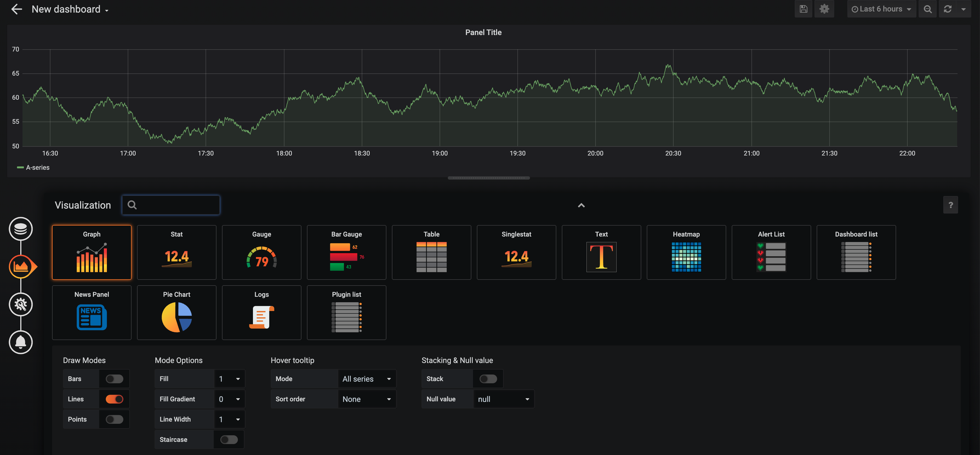Image resolution: width=980 pixels, height=455 pixels.
Task: Select the Singlestat visualization panel
Action: click(516, 252)
